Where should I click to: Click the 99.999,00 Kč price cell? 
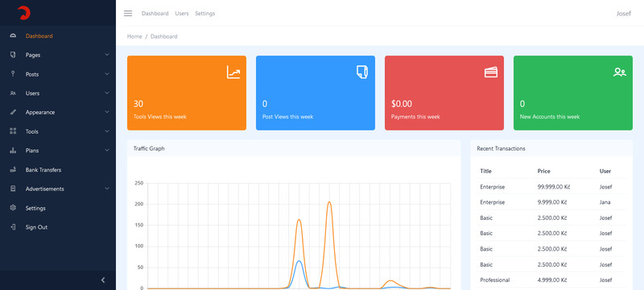554,187
